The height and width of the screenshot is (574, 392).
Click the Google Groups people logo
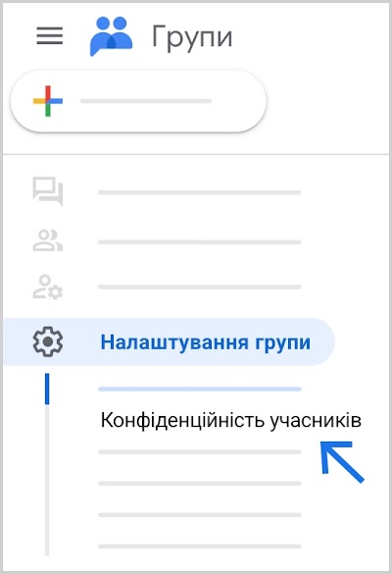[x=111, y=36]
